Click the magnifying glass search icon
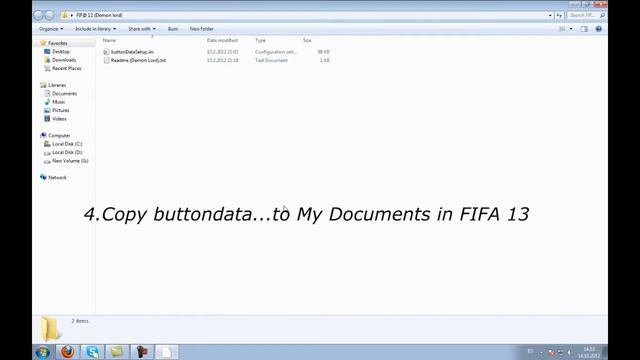Viewport: 640px width, 360px height. point(602,15)
